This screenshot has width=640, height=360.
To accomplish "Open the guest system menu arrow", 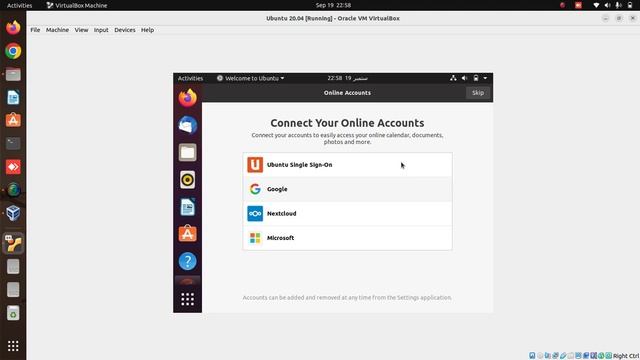I will (x=485, y=78).
